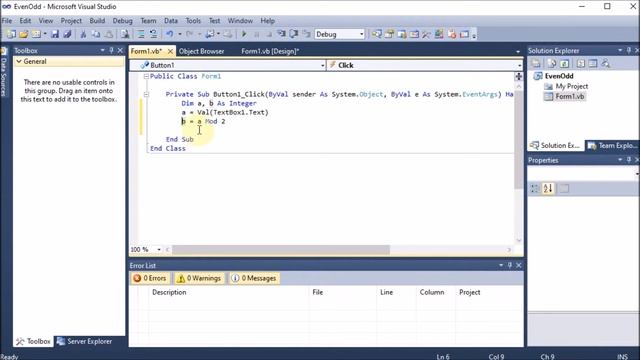640x360 pixels.
Task: Switch to the Server Explorer tab
Action: tap(84, 341)
